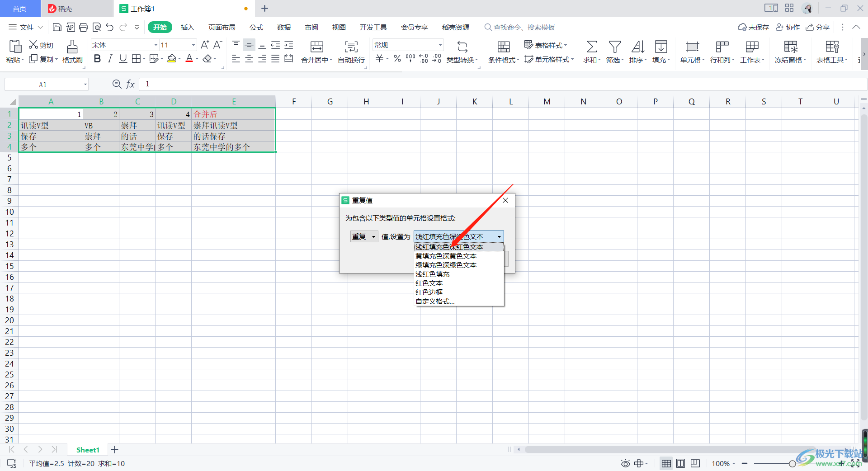Click the Print Preview icon
868x471 pixels.
(x=96, y=27)
